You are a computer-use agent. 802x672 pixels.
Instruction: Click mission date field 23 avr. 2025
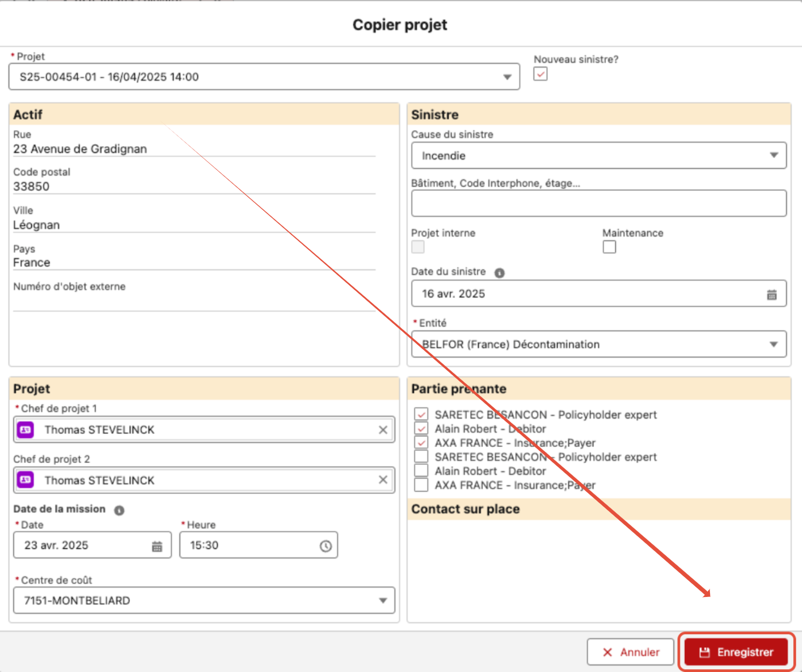93,545
